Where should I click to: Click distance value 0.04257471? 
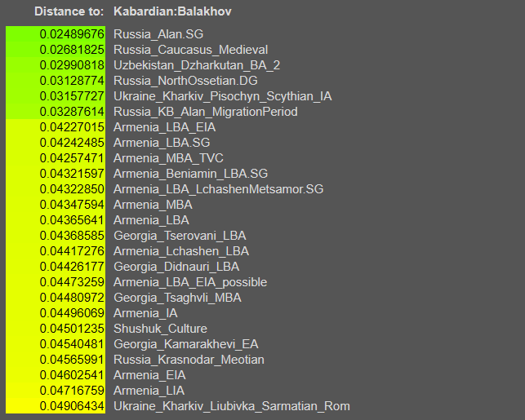pos(72,158)
